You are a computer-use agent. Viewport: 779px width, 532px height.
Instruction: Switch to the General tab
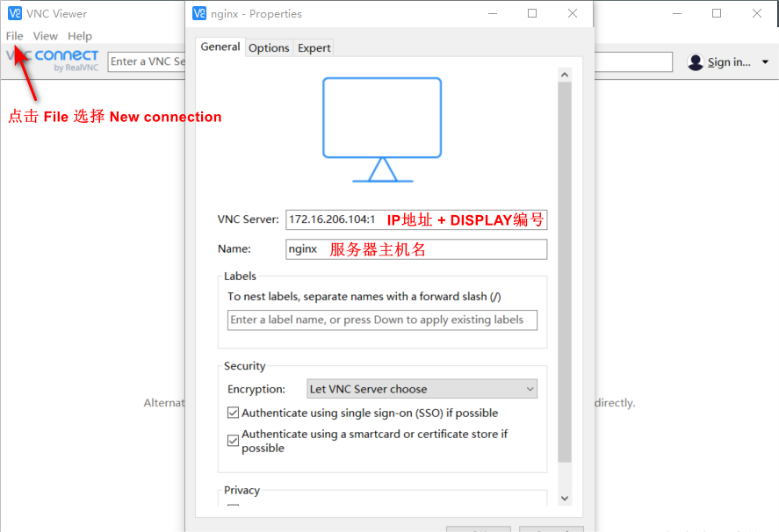coord(220,47)
